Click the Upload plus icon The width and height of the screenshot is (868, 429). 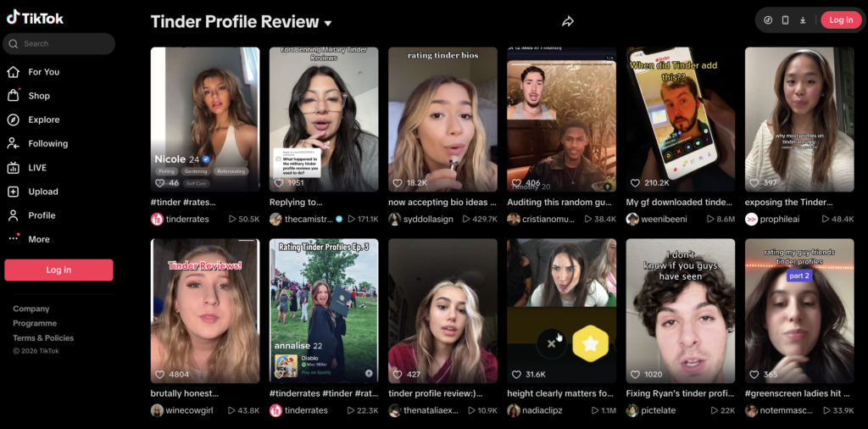[14, 192]
